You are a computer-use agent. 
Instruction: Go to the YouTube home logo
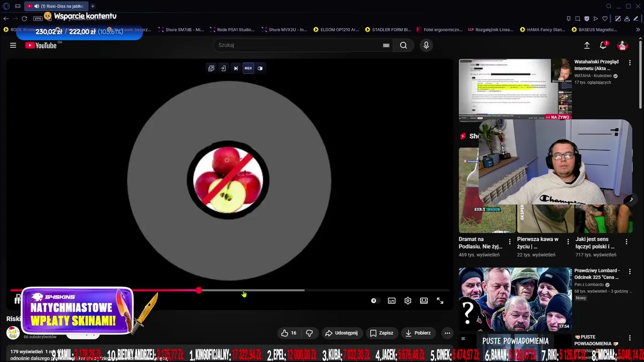point(41,45)
